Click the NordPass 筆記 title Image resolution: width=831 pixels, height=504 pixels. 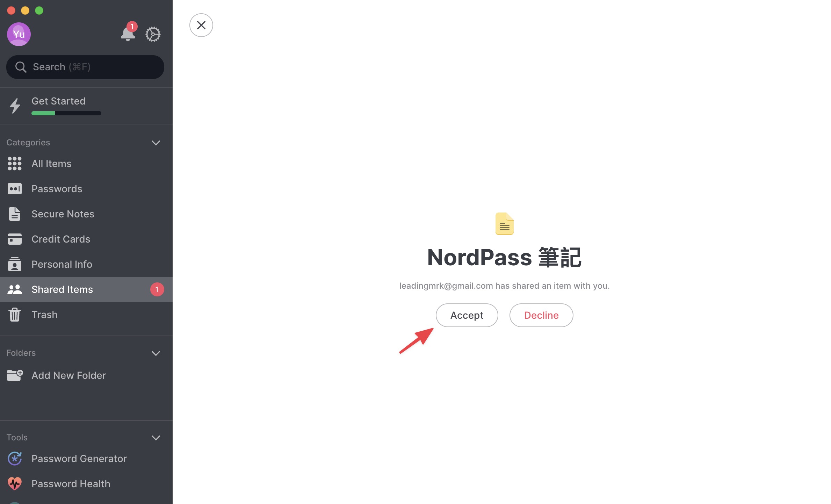504,258
